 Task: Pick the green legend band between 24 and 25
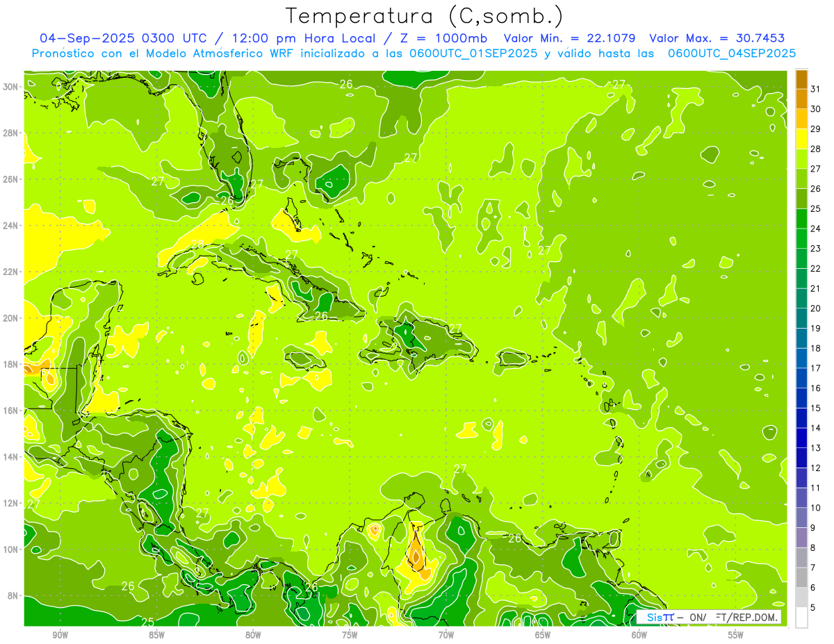coord(801,218)
